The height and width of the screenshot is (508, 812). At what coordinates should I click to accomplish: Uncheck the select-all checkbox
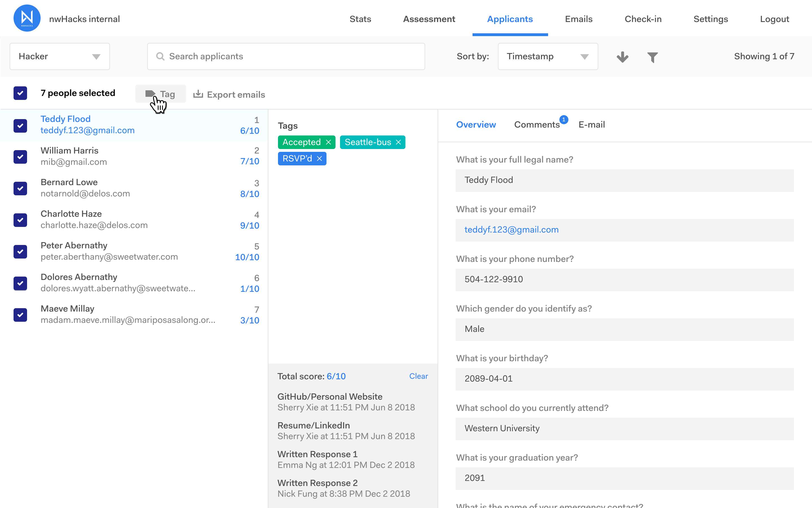[x=20, y=93]
